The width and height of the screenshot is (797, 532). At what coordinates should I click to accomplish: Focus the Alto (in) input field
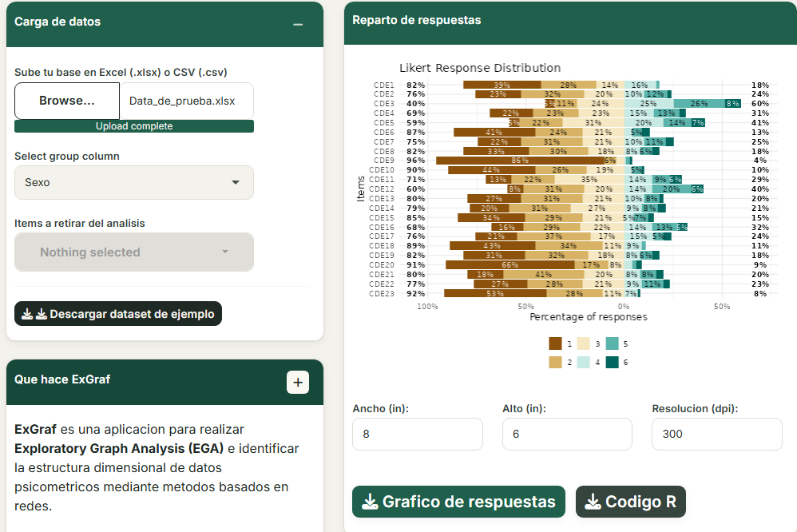click(x=567, y=434)
